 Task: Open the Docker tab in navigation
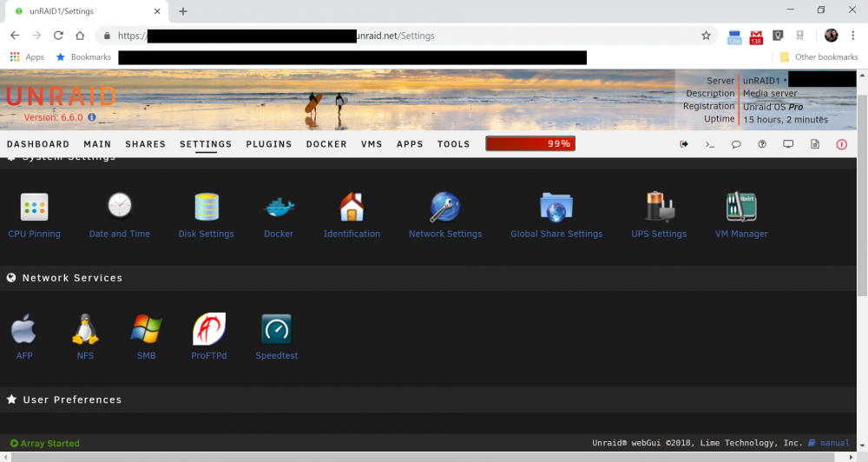pos(326,144)
